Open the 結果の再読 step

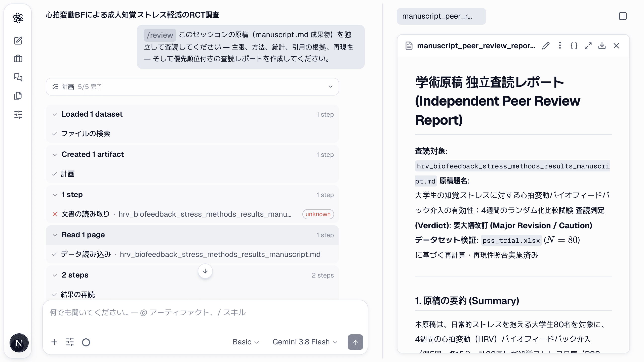[x=192, y=294]
